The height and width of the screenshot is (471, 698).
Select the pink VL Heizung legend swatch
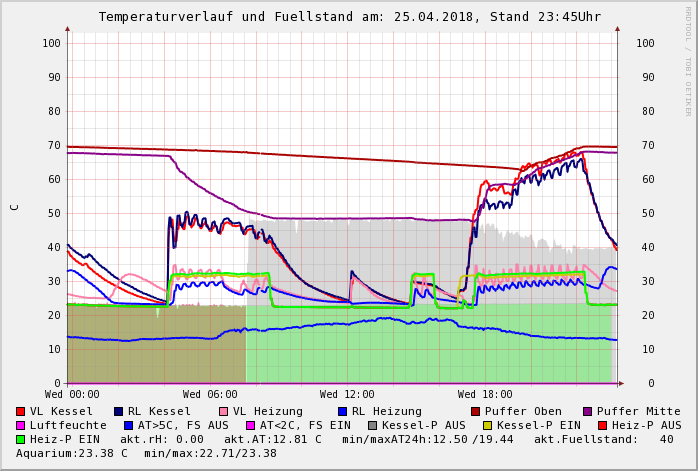coord(223,411)
